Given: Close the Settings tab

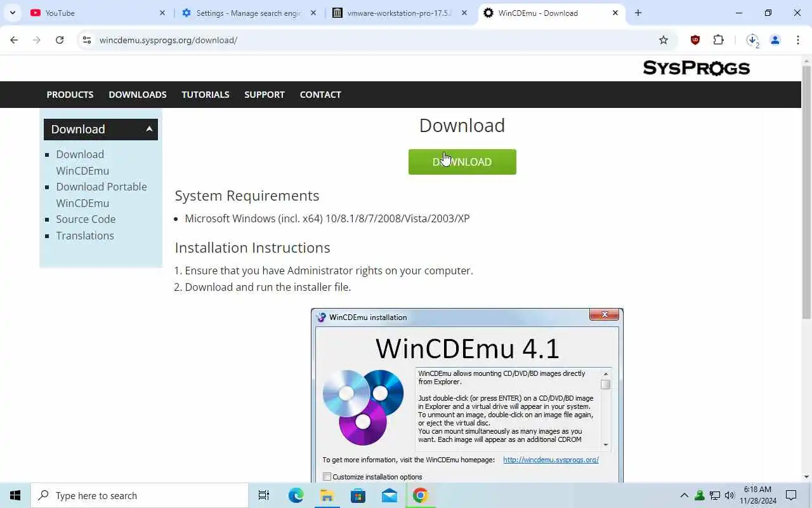Looking at the screenshot, I should pyautogui.click(x=313, y=13).
